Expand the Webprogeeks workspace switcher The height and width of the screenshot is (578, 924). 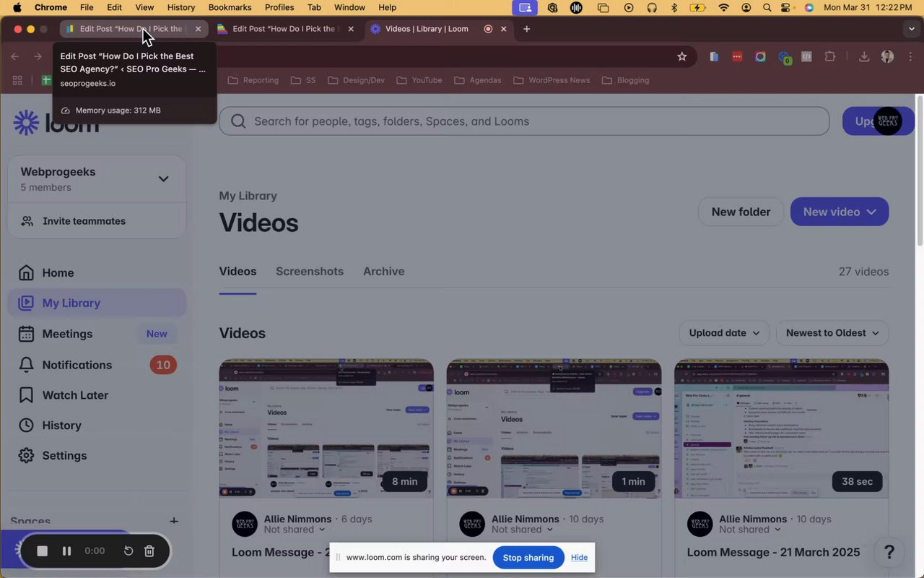point(163,178)
